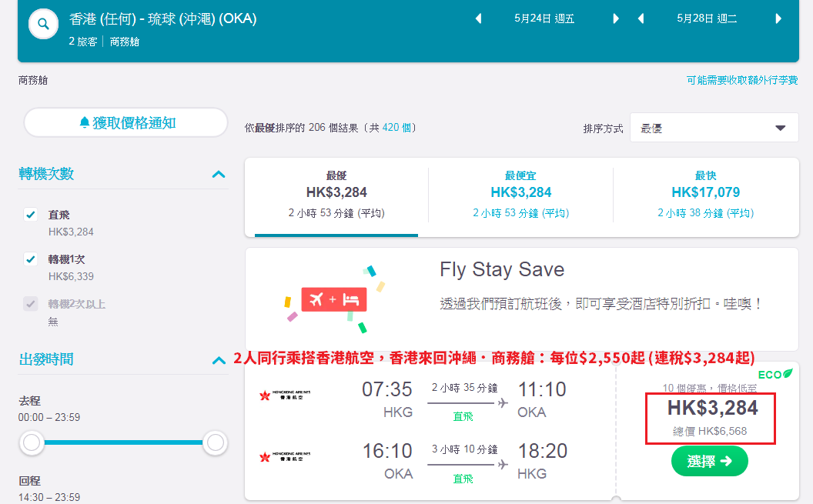This screenshot has width=813, height=504.
Task: Advance departure date past 5月24日
Action: pyautogui.click(x=615, y=18)
